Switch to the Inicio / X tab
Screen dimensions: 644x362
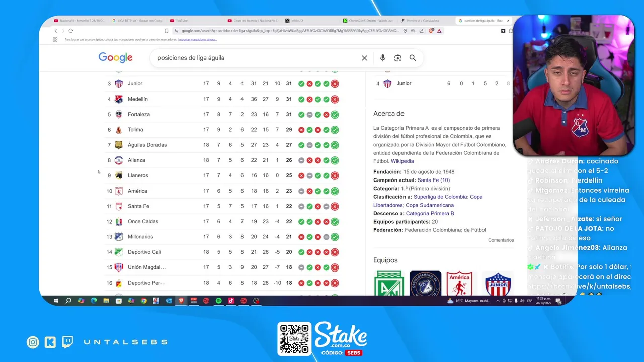coord(311,21)
